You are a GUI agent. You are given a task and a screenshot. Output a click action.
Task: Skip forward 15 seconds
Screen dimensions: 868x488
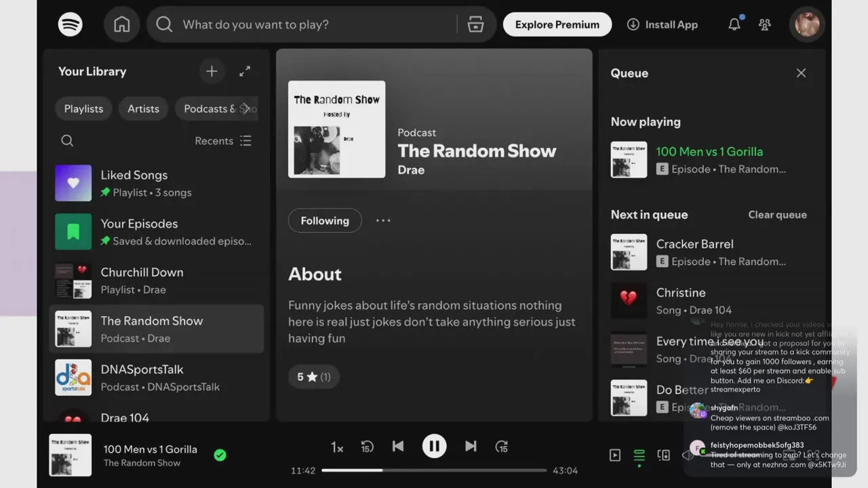coord(502,447)
